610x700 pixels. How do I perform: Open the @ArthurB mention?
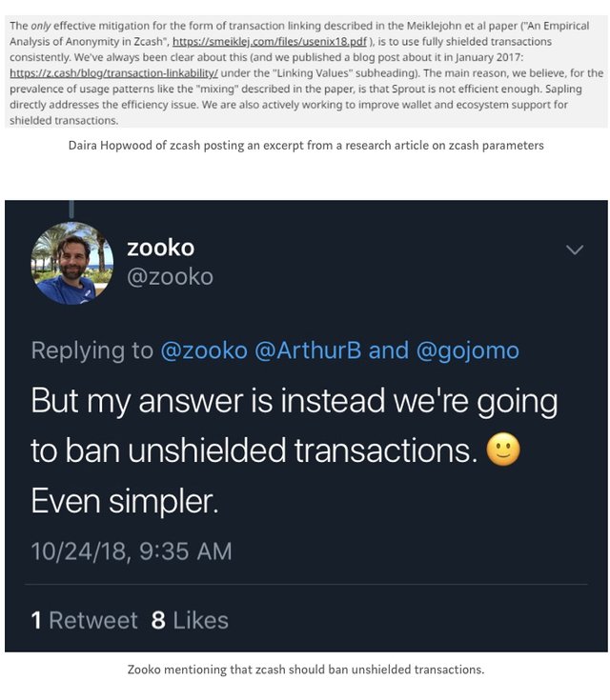tap(314, 350)
